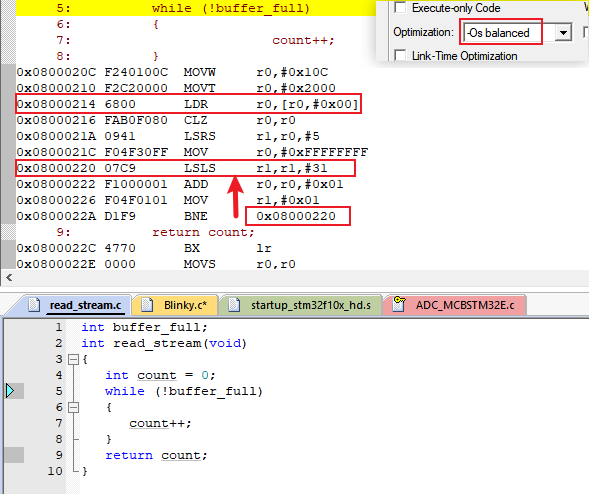Click the read_stream.c tab file icon
Image resolution: width=589 pixels, height=494 pixels.
[34, 305]
